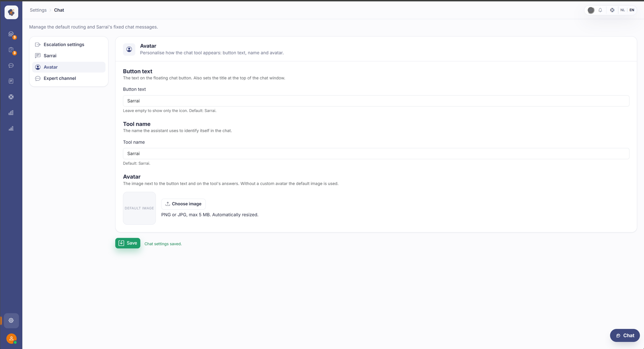
Task: Open the chat bubble icon in sidebar
Action: coord(11,66)
